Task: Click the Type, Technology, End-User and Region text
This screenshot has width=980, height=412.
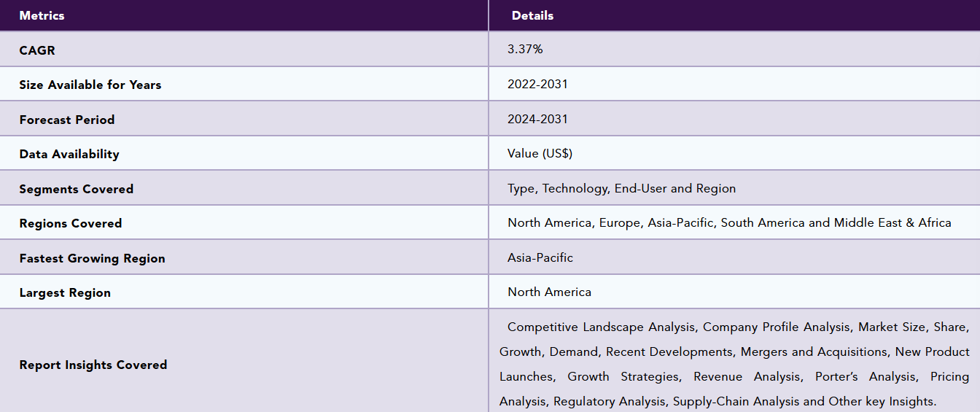Action: coord(621,188)
